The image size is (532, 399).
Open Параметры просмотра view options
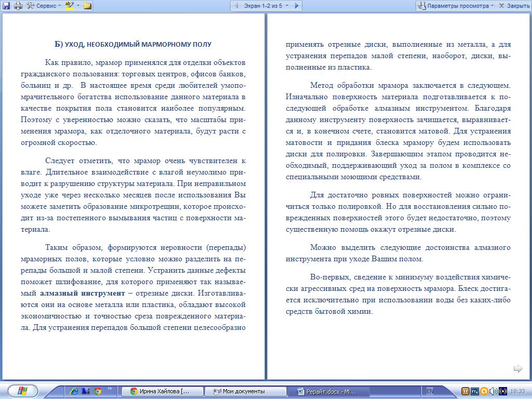pos(456,5)
